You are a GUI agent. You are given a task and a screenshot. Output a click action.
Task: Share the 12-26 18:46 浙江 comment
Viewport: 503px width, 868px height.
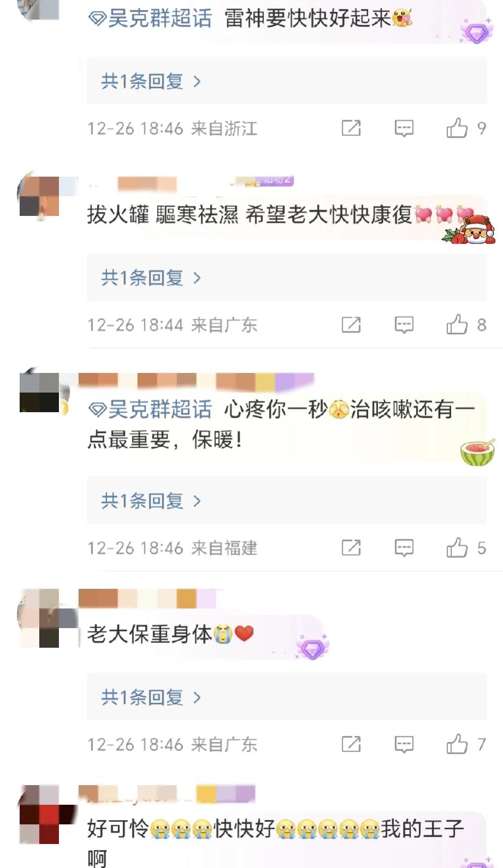pyautogui.click(x=351, y=128)
